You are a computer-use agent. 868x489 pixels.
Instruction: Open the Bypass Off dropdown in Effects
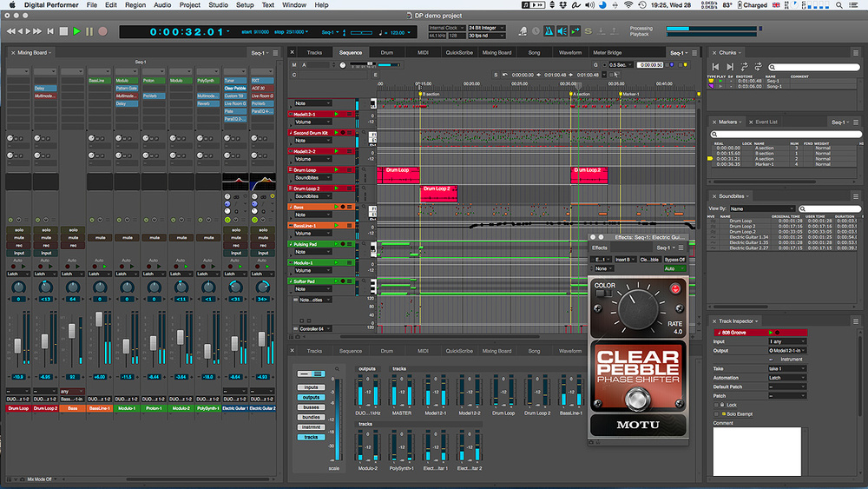[674, 259]
